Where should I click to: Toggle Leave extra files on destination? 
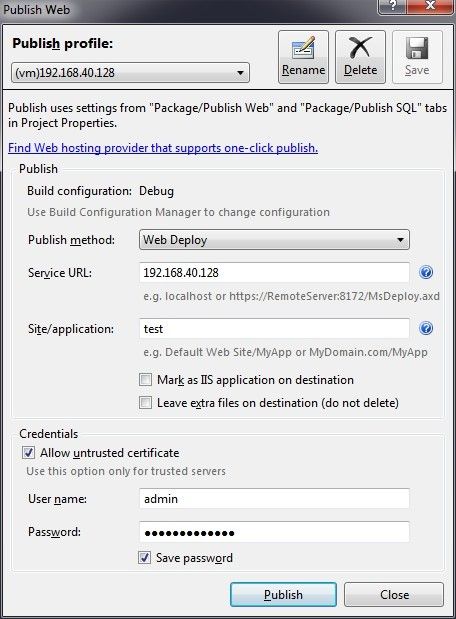(x=145, y=403)
